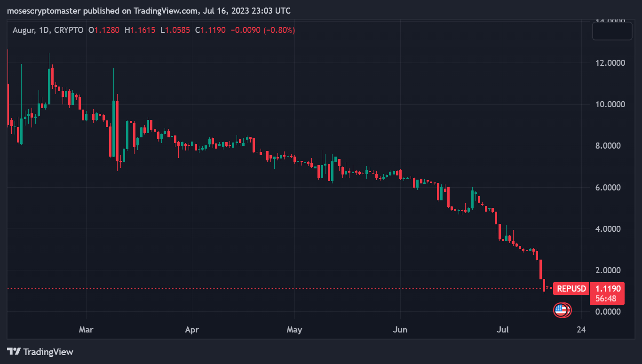This screenshot has height=364, width=642.
Task: Click the dark rounded button at top right
Action: click(612, 31)
